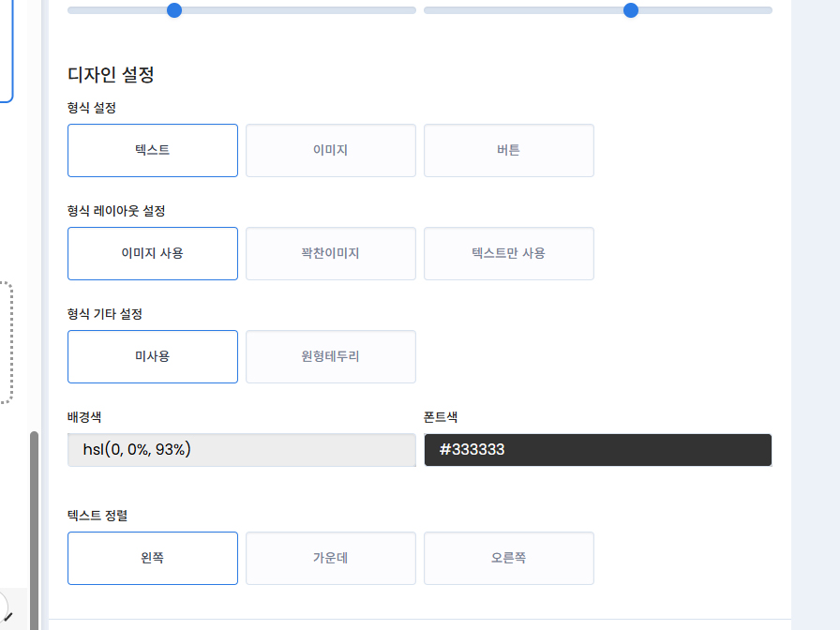Enable the 원형테두리 border option

pos(330,356)
